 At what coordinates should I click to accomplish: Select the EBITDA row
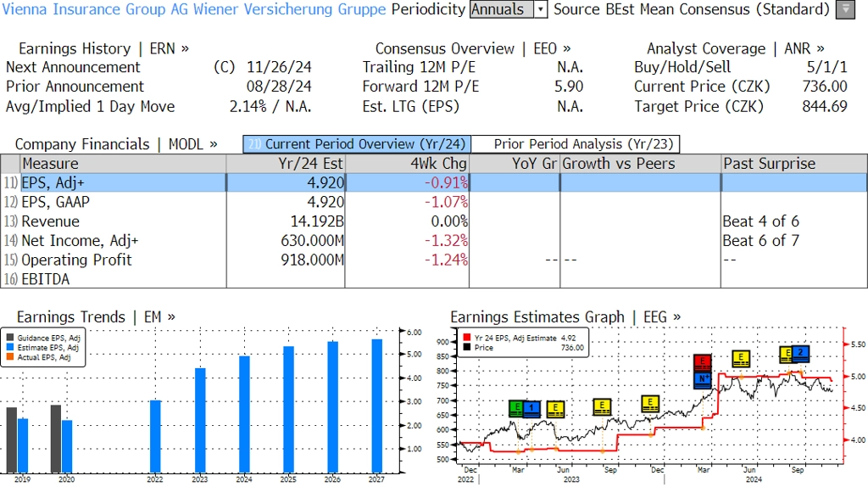[x=434, y=279]
